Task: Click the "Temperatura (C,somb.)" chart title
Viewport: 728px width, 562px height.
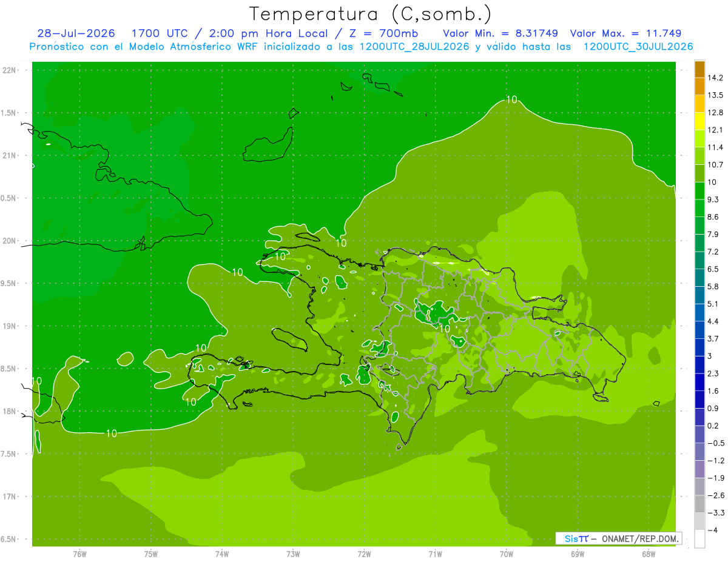Action: [x=371, y=14]
